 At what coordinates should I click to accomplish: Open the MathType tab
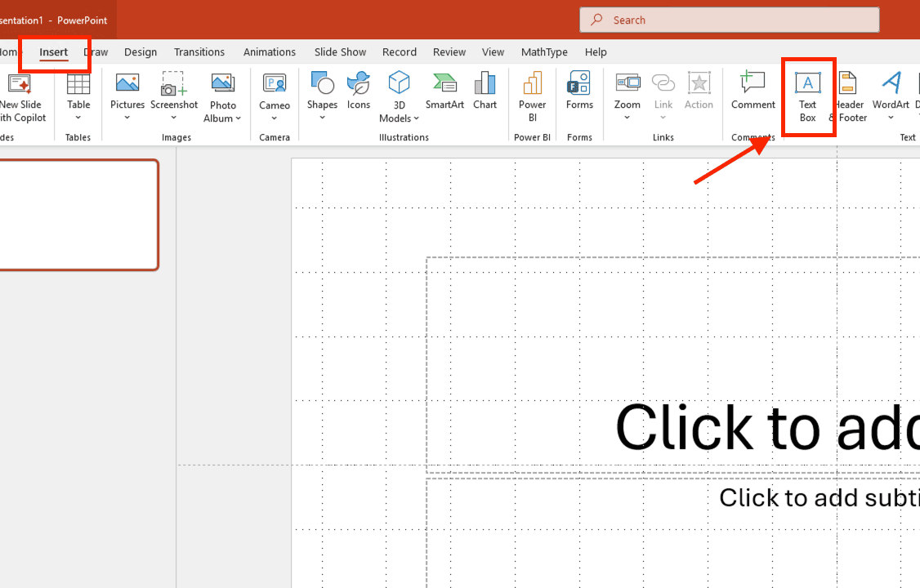point(544,52)
